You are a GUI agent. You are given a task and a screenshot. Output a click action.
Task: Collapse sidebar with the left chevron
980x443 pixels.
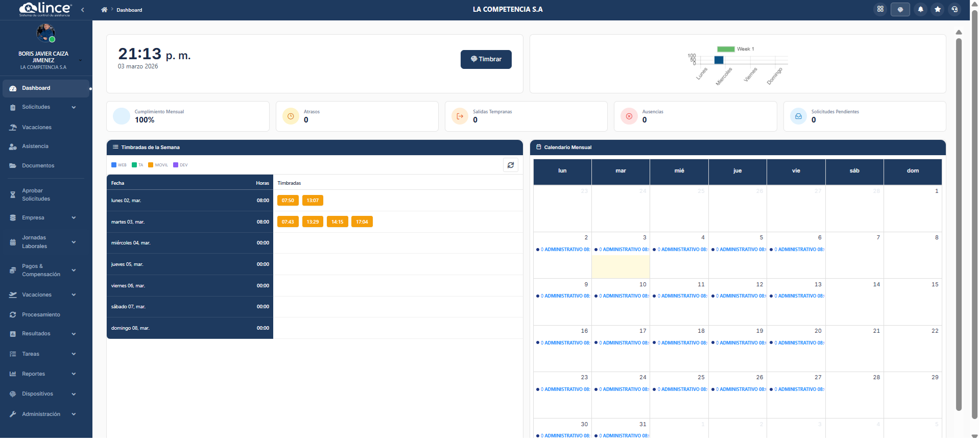82,10
